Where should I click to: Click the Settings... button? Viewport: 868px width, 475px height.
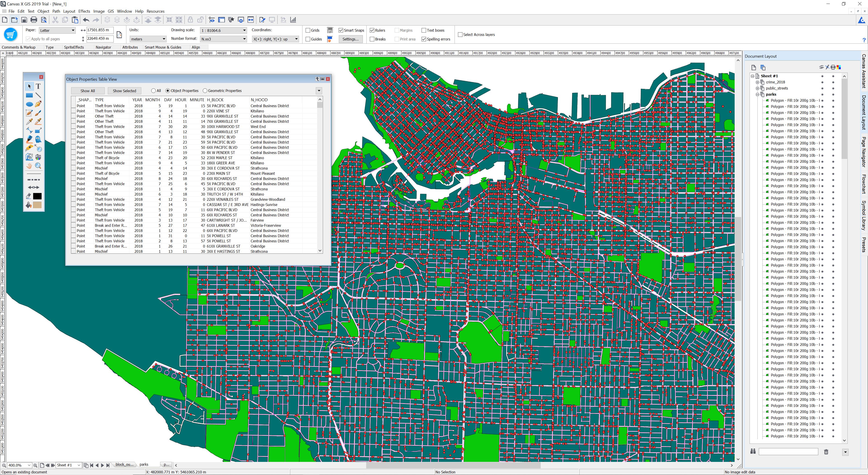350,39
